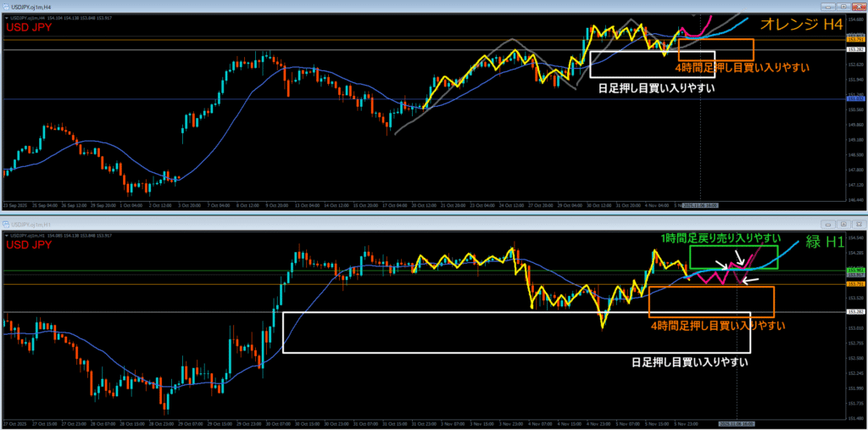This screenshot has width=868, height=430.
Task: Click 日足押し目買い入りやすい text on H1 chart
Action: [x=691, y=363]
